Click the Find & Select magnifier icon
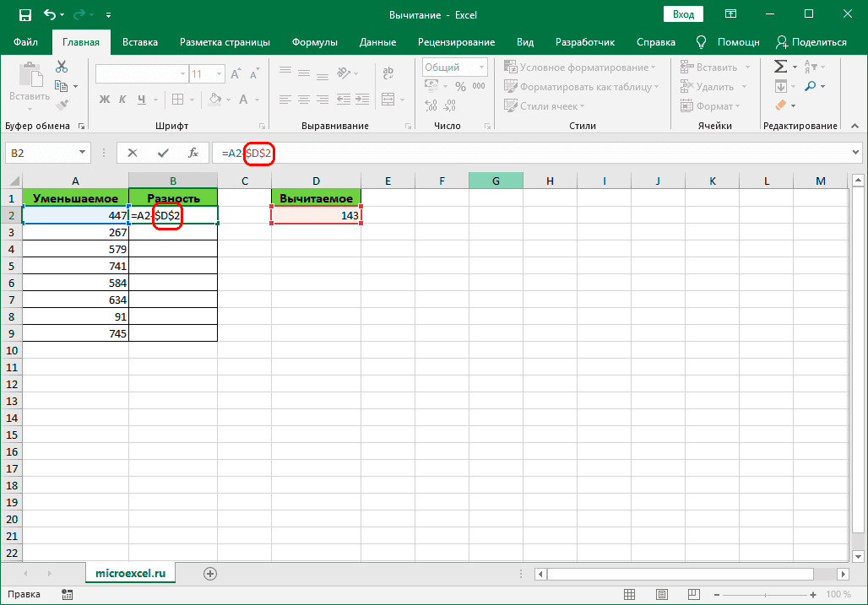This screenshot has width=868, height=605. [811, 86]
